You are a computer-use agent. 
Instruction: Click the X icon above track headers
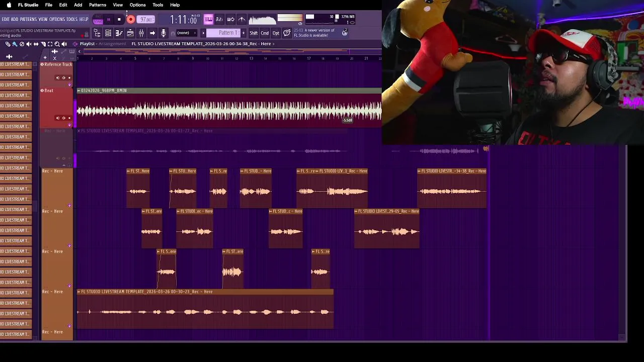[55, 58]
